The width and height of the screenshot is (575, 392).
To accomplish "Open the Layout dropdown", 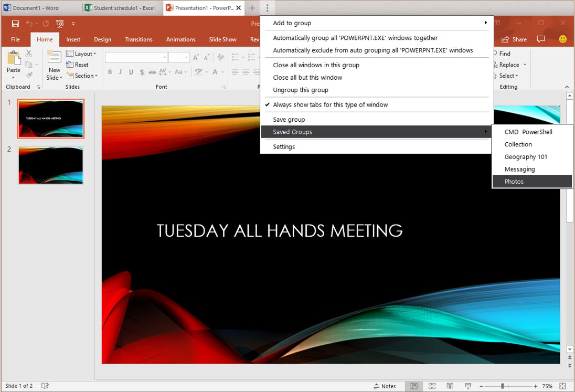I will pos(81,54).
